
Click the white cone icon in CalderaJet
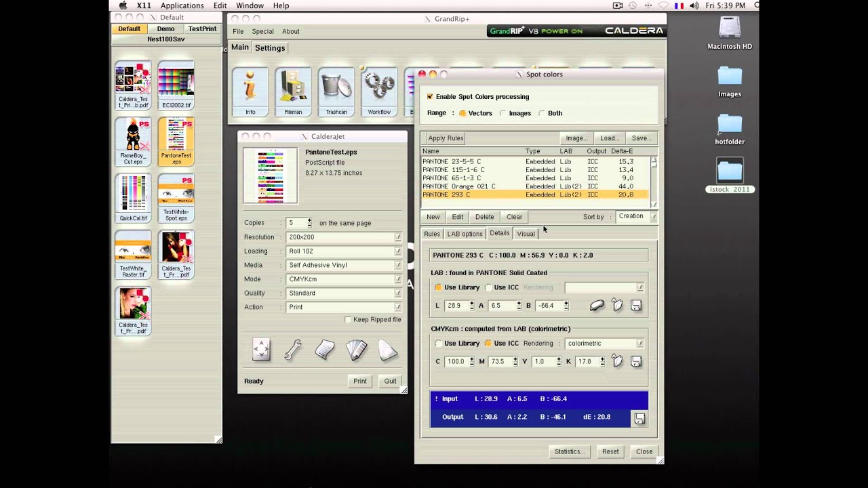(x=388, y=350)
